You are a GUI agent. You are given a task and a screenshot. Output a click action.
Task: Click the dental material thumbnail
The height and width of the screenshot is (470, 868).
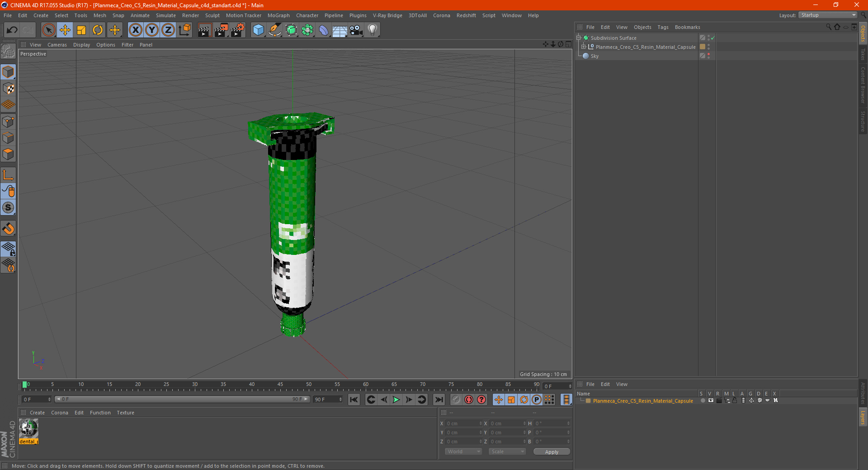[x=28, y=428]
